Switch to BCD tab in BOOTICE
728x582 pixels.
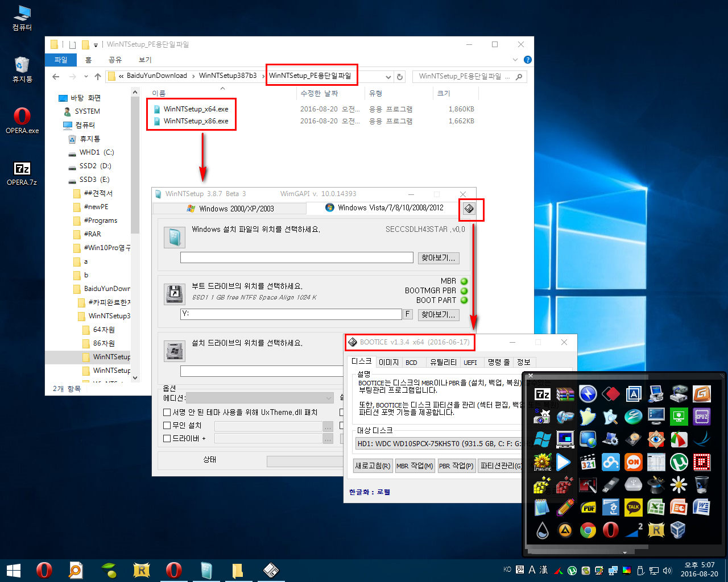click(x=411, y=362)
